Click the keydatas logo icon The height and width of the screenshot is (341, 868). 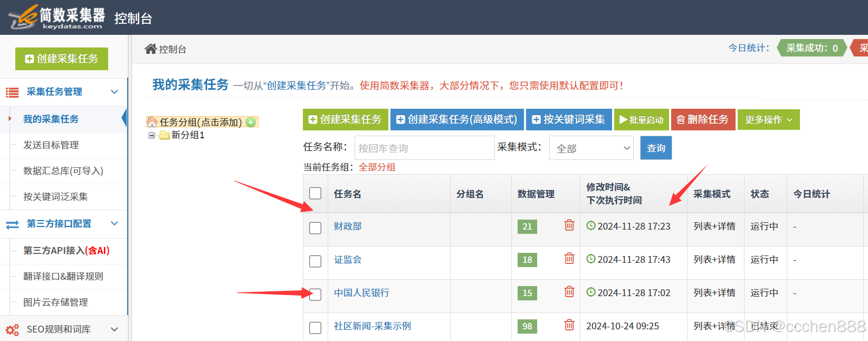coord(23,17)
